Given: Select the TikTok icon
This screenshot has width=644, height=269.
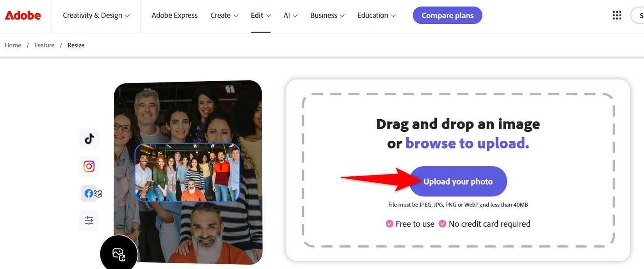Looking at the screenshot, I should (89, 139).
